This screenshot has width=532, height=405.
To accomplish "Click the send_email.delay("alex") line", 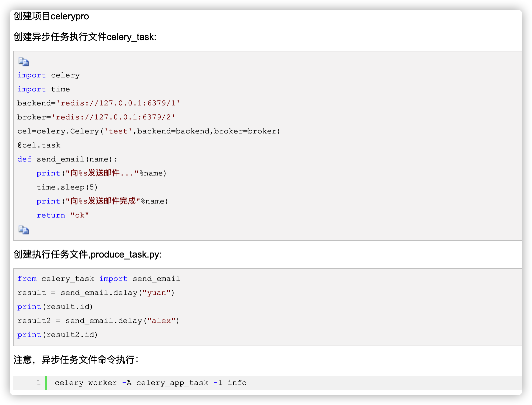I will 98,321.
